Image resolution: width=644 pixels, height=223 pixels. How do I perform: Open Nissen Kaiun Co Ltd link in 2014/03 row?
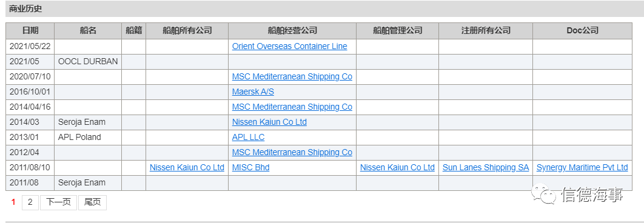point(269,122)
